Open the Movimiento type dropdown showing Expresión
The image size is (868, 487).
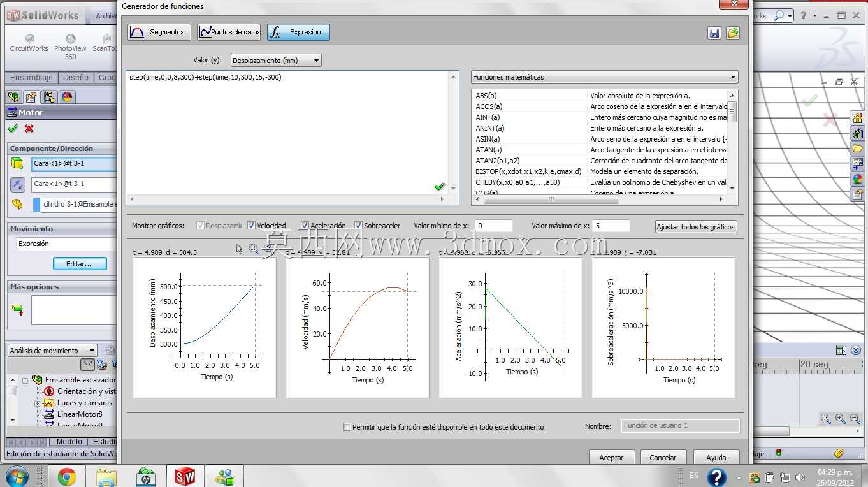[x=66, y=243]
